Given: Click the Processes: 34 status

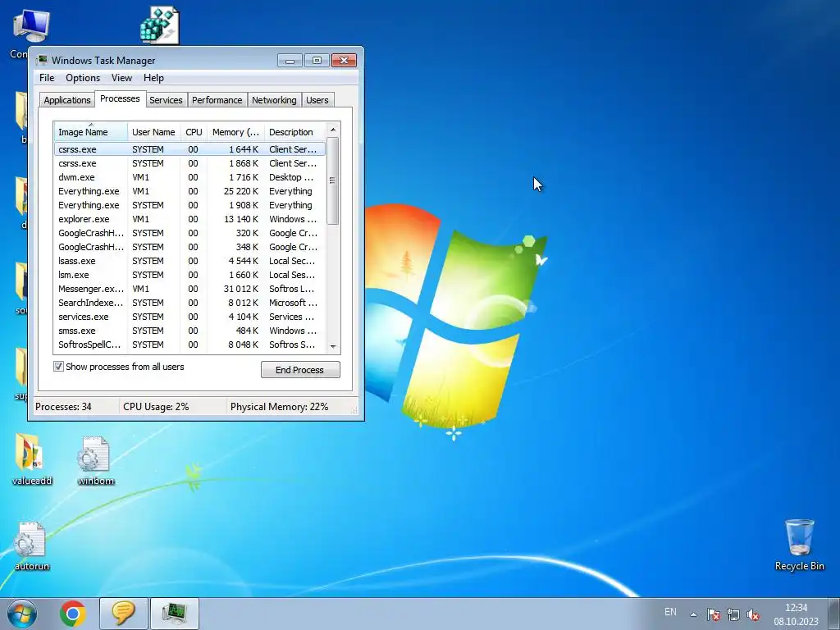Looking at the screenshot, I should click(63, 407).
